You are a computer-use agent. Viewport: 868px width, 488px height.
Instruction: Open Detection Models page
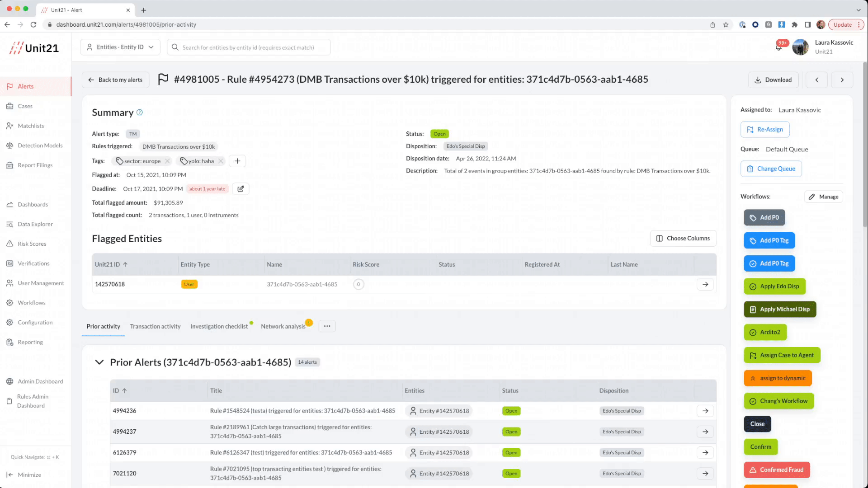pos(36,145)
